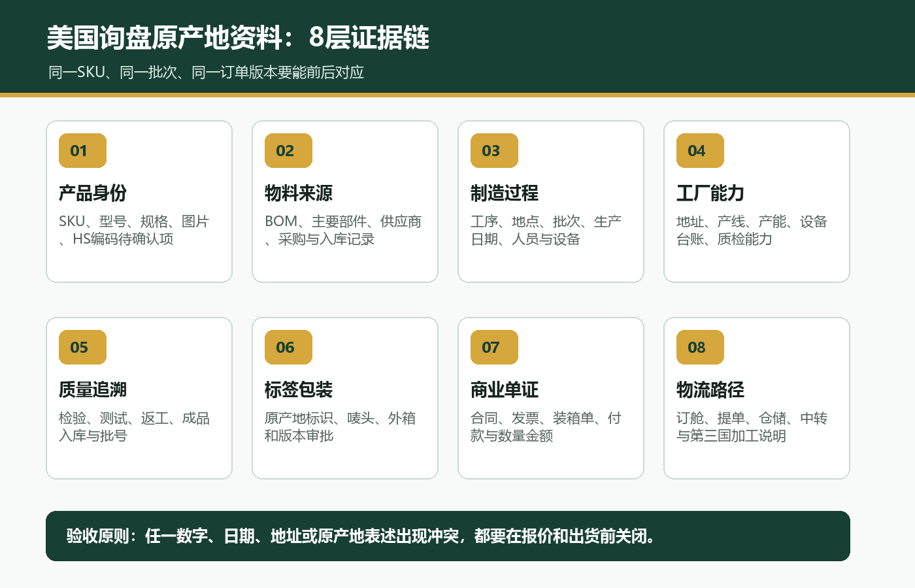915x588 pixels.
Task: Select the heading "物流路径"
Action: coord(710,390)
